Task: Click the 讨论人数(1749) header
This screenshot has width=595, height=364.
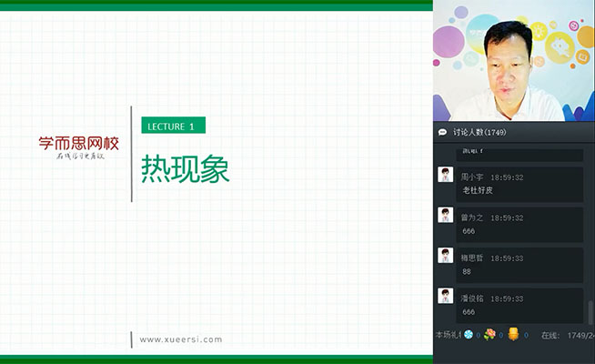Action: click(x=479, y=132)
